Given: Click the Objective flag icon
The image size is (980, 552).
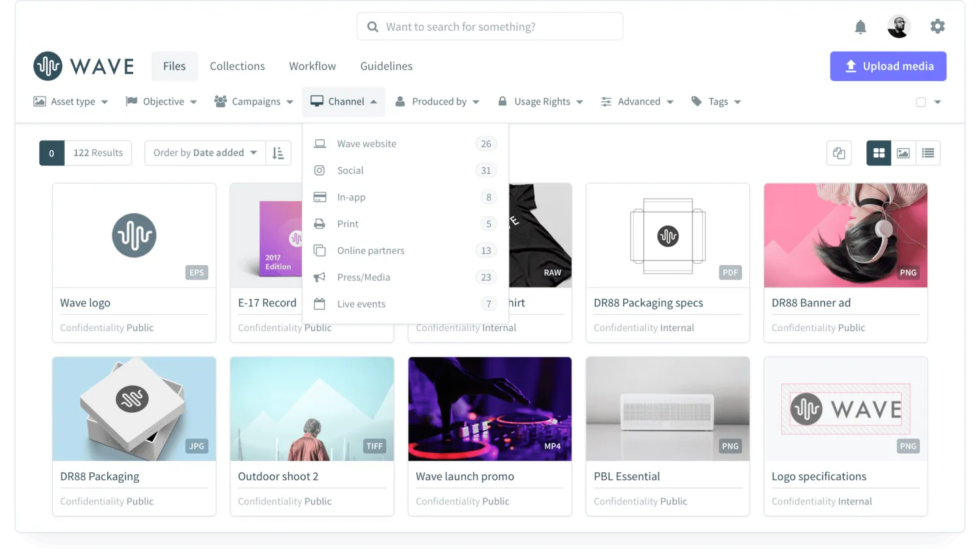Looking at the screenshot, I should point(131,101).
